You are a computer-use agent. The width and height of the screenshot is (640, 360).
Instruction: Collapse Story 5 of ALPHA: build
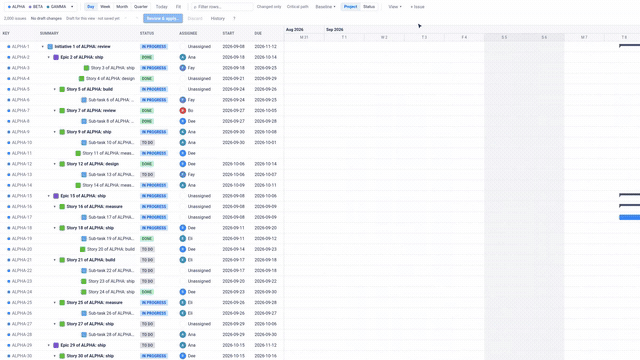55,89
